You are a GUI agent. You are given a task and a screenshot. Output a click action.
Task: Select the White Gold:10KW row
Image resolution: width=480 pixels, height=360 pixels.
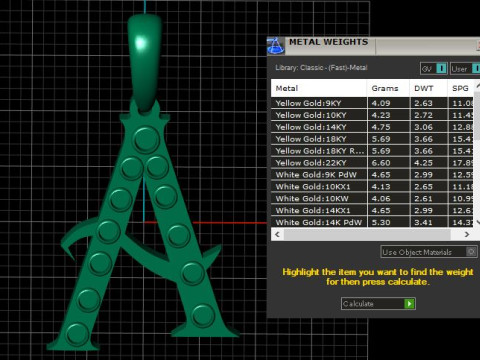click(x=372, y=199)
